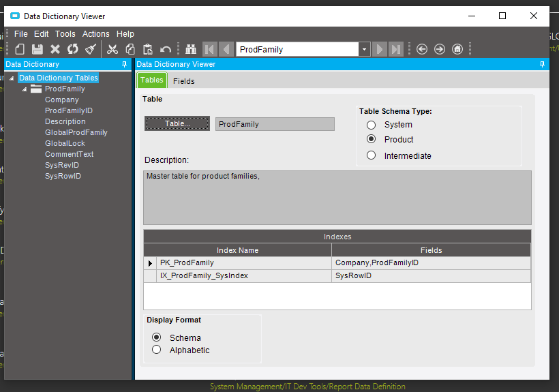Select Data Dictionary Tables root node
559x392 pixels.
click(59, 78)
